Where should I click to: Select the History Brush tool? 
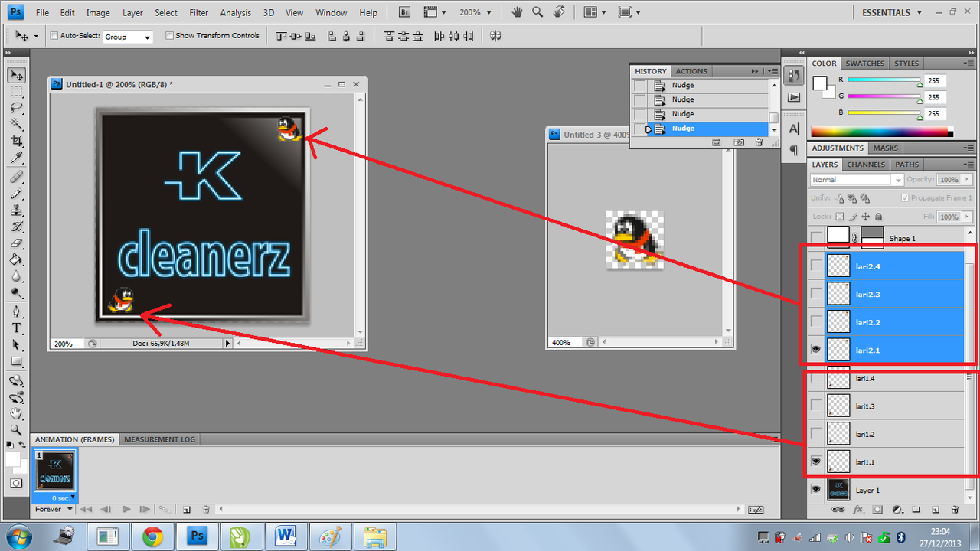click(x=17, y=227)
